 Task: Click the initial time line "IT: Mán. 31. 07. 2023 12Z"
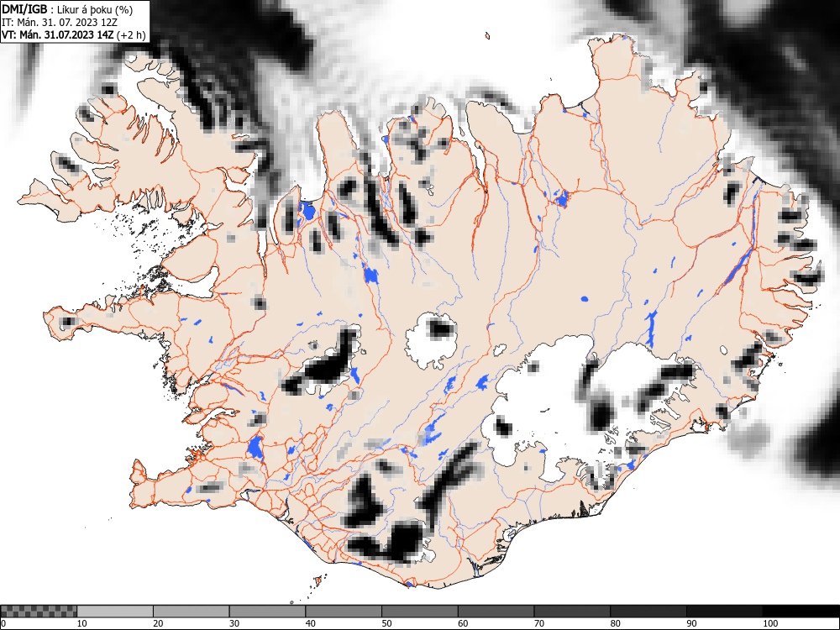(60, 23)
